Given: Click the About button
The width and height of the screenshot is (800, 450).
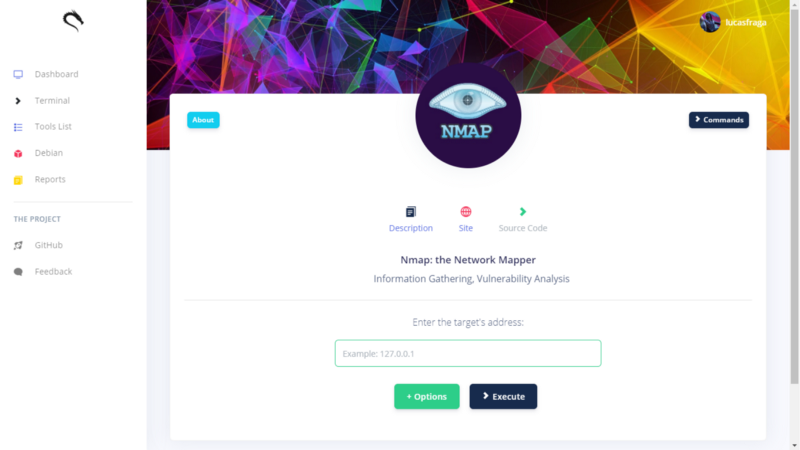Looking at the screenshot, I should 203,120.
